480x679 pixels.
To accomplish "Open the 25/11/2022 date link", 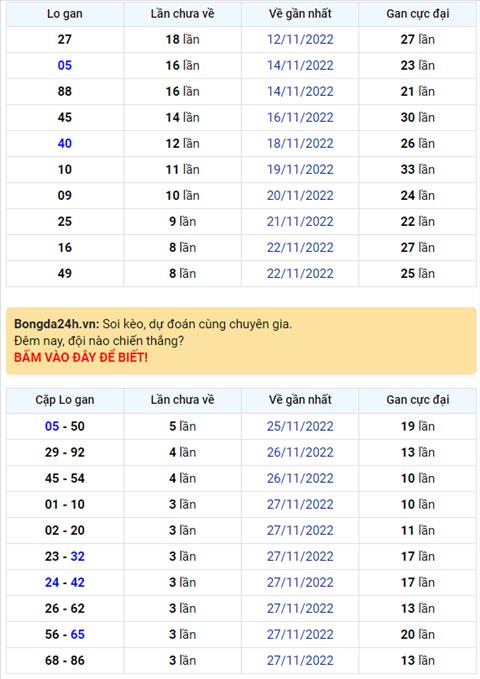I will coord(300,426).
